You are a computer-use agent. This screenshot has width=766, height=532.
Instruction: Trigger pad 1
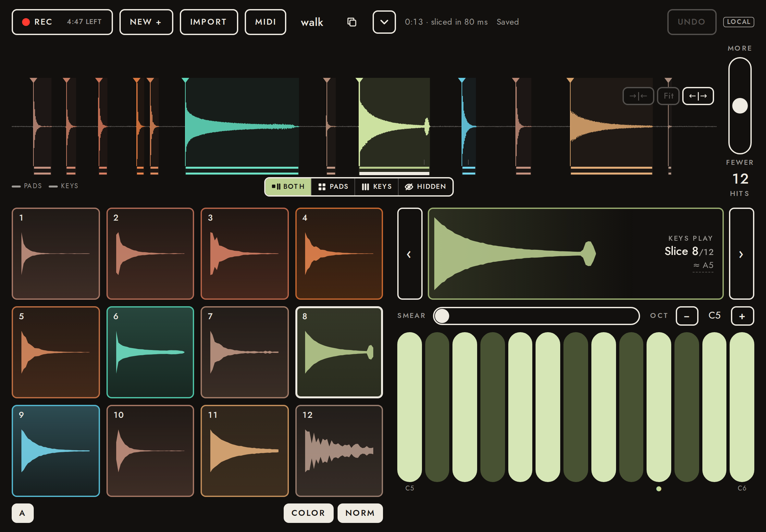56,254
